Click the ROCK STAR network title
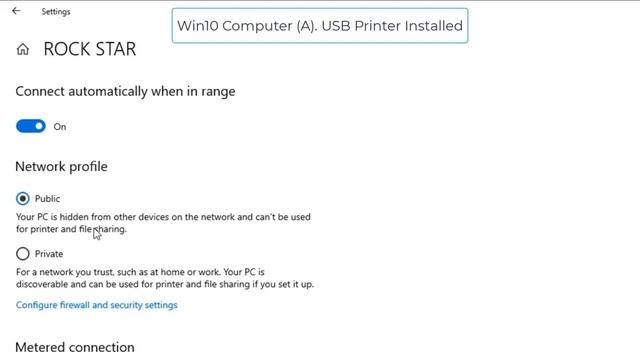640x360 pixels. (x=90, y=49)
